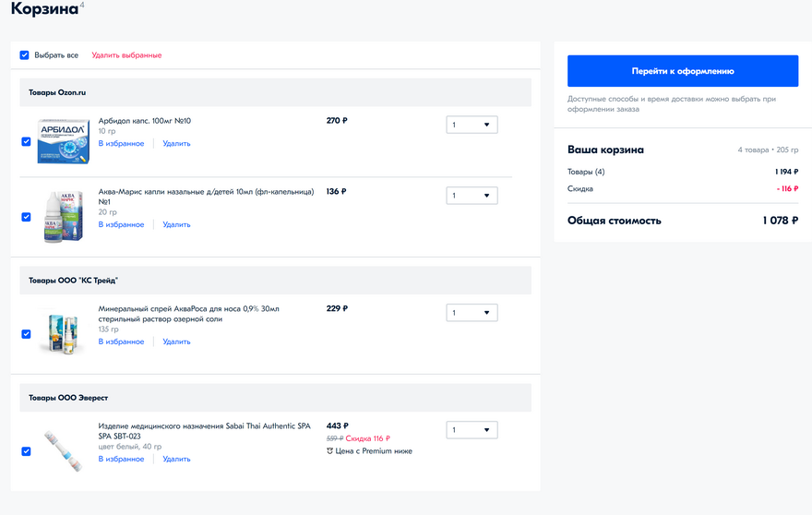Click the crossed-out '559 ₽' old price
This screenshot has width=812, height=515.
click(335, 438)
